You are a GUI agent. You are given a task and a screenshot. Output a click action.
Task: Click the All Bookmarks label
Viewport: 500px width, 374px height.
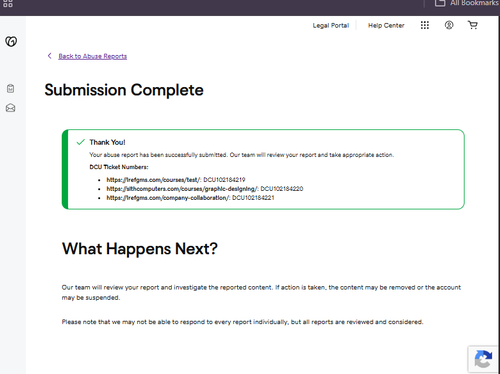[x=475, y=3]
